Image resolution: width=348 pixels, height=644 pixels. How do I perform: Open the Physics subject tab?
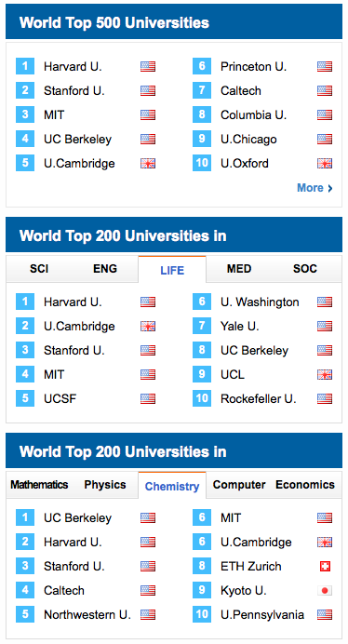[x=105, y=485]
